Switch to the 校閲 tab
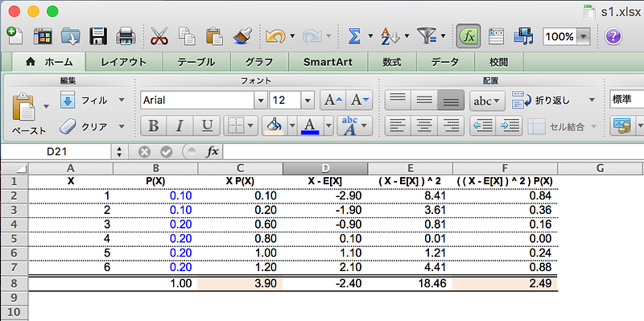644x321 pixels. click(498, 62)
